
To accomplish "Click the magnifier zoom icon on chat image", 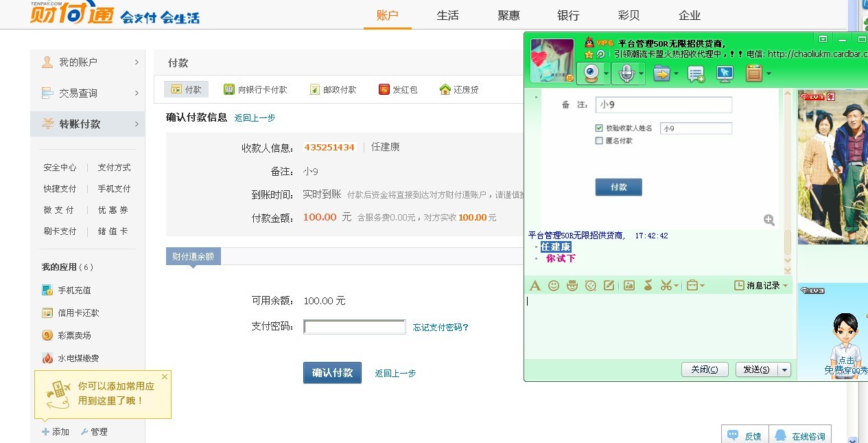I will (769, 220).
